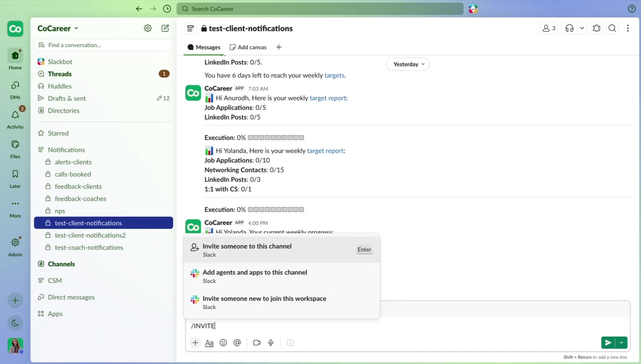Open Activity in the left rail
The image size is (641, 364).
(15, 118)
